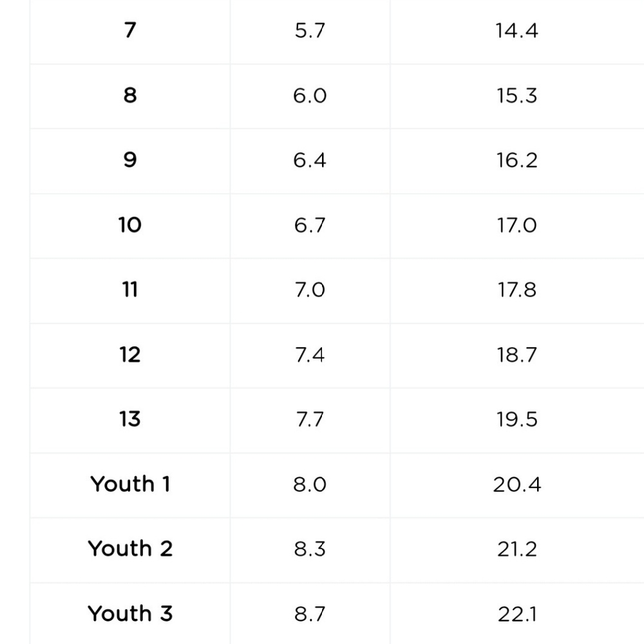This screenshot has width=644, height=644.
Task: Select the Youth 2 row label
Action: (x=130, y=549)
